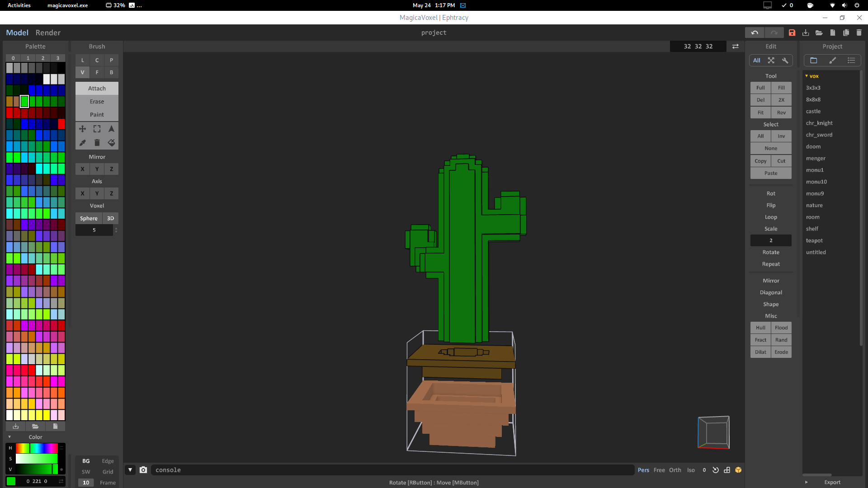Click the Paint brush mode button
Screen dimensions: 868x488
97,115
